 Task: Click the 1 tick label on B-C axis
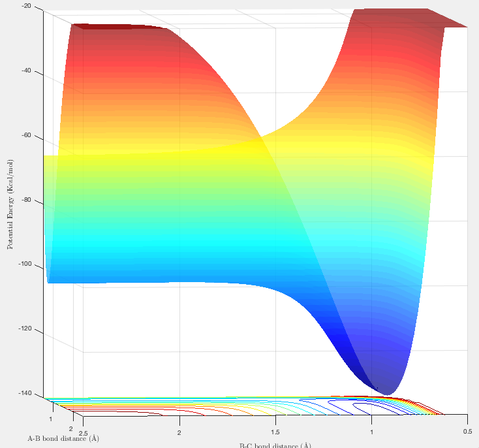(x=371, y=432)
